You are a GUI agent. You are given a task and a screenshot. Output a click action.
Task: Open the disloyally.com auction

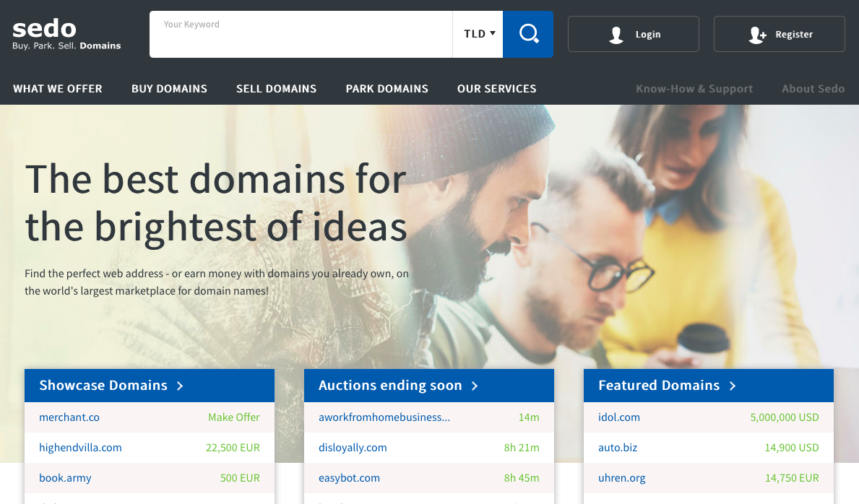click(353, 448)
